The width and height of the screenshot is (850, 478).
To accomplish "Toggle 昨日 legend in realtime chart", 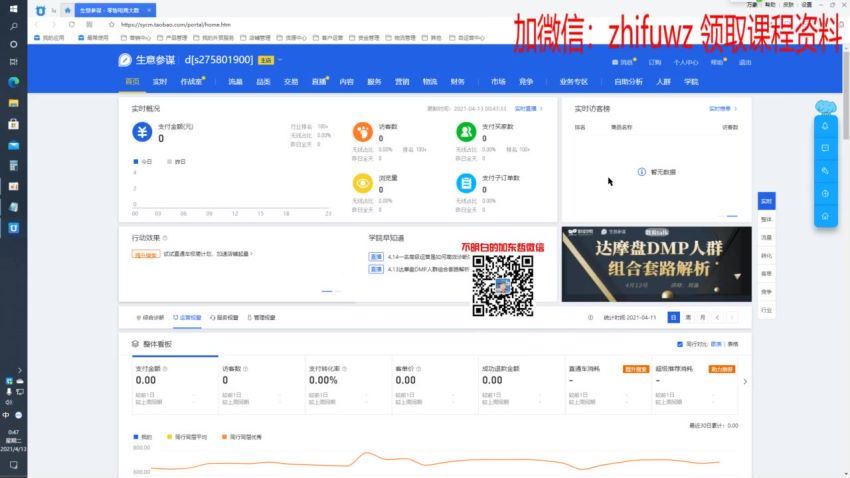I will click(176, 162).
